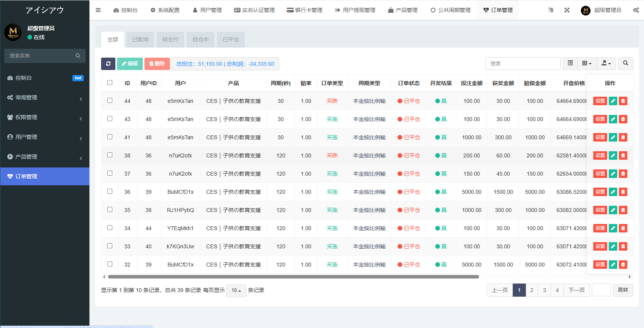Switch to the 已平仓 tab
644x328 pixels.
tap(231, 39)
